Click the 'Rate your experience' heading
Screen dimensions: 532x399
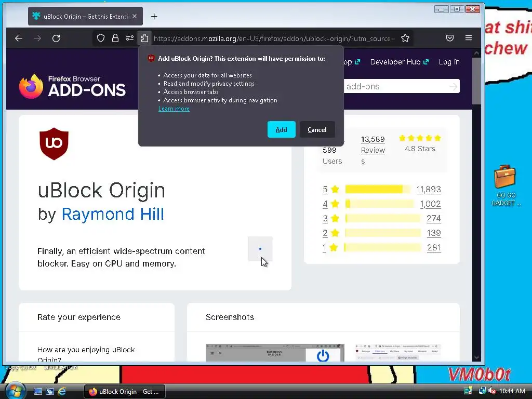79,317
